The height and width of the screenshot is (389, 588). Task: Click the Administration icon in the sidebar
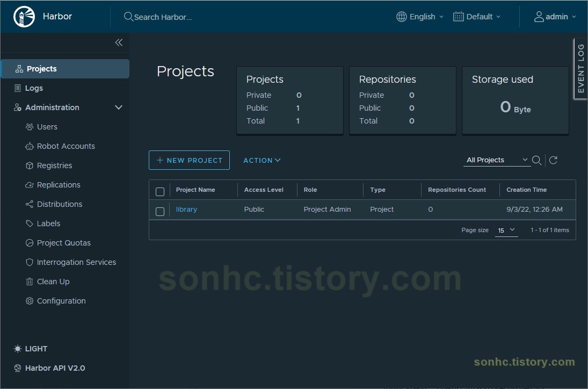[17, 107]
